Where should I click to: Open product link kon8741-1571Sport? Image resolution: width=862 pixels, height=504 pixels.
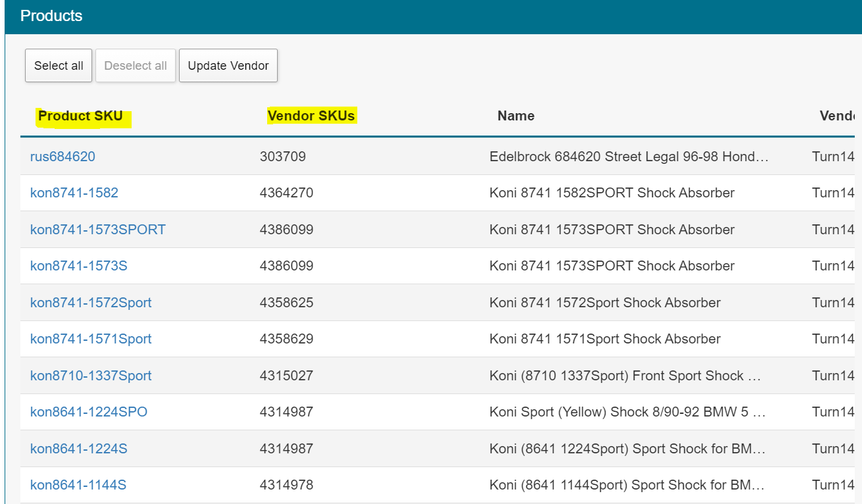pyautogui.click(x=91, y=339)
